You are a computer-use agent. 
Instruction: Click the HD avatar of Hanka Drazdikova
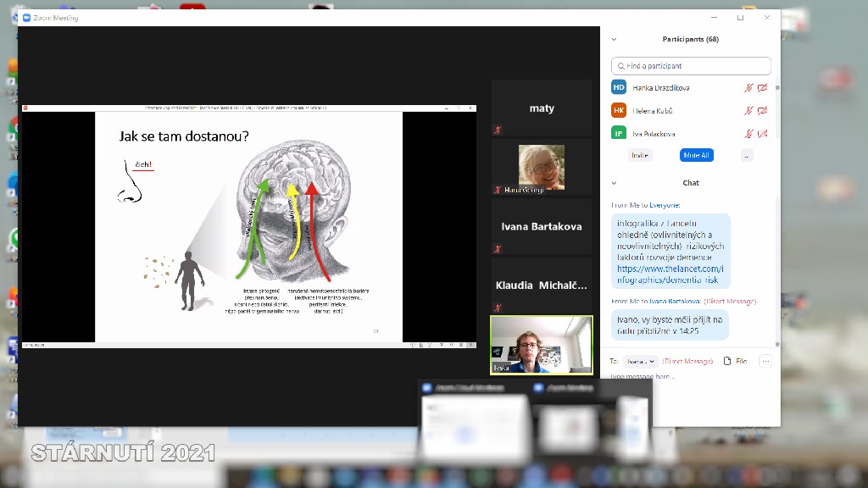[619, 88]
